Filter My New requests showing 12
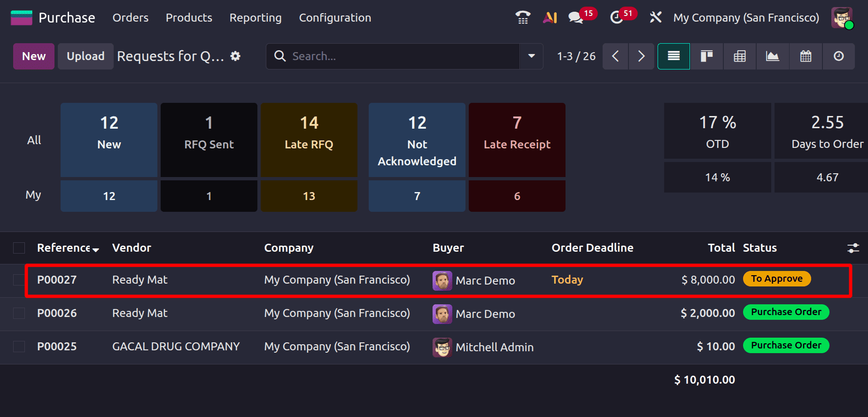Image resolution: width=868 pixels, height=417 pixels. click(x=109, y=196)
